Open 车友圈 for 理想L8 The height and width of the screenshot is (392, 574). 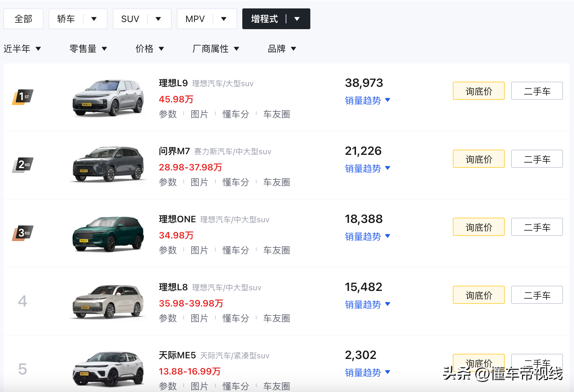[x=276, y=318]
